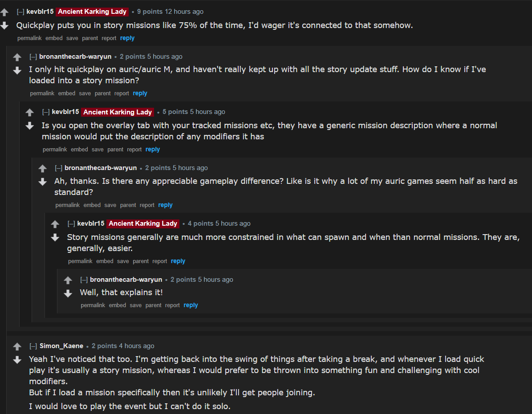Collapse Simon_Kaene's comment thread
Viewport: 532px width, 414px height.
[33, 346]
